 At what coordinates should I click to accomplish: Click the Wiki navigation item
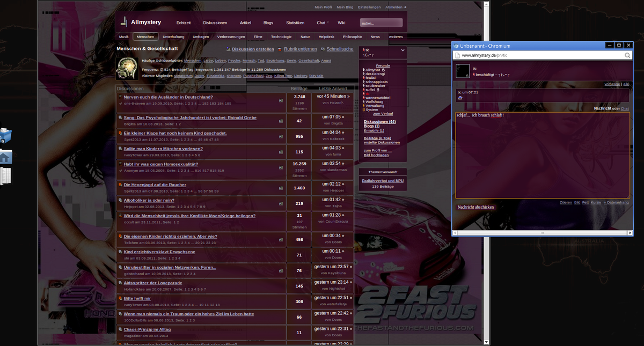pos(341,23)
